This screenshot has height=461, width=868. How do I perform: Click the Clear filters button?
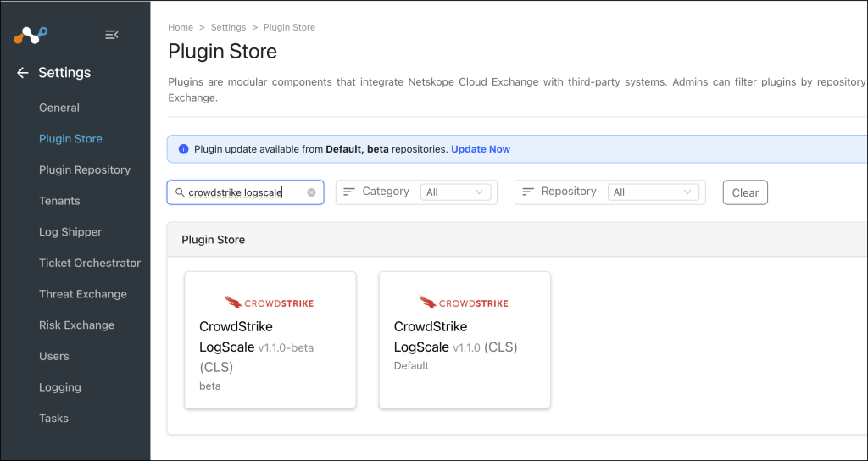tap(745, 192)
